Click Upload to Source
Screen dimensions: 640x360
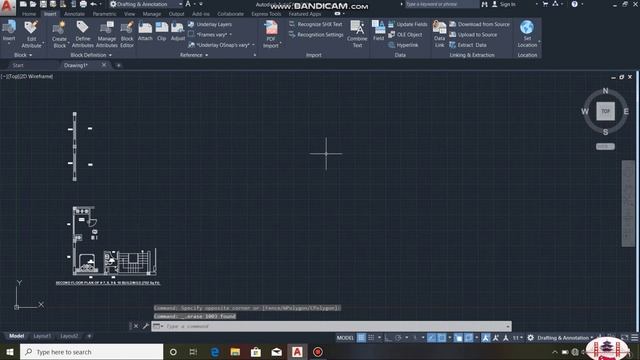coord(473,35)
